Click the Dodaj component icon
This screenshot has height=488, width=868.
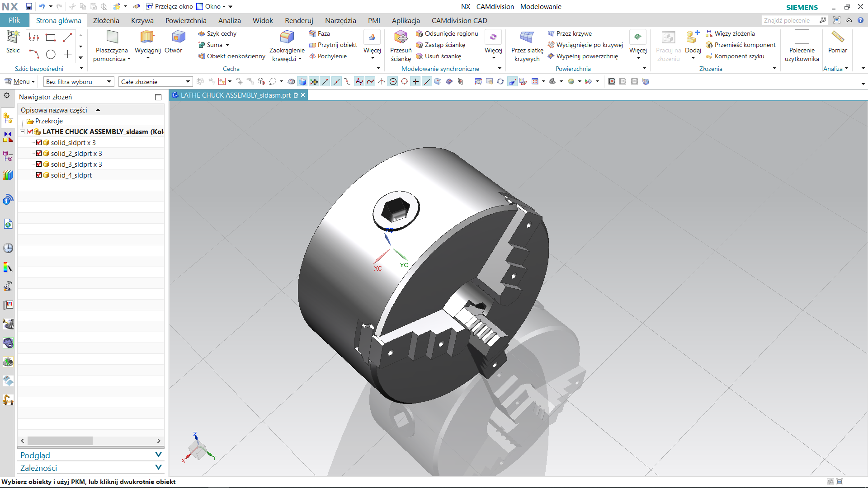coord(693,37)
